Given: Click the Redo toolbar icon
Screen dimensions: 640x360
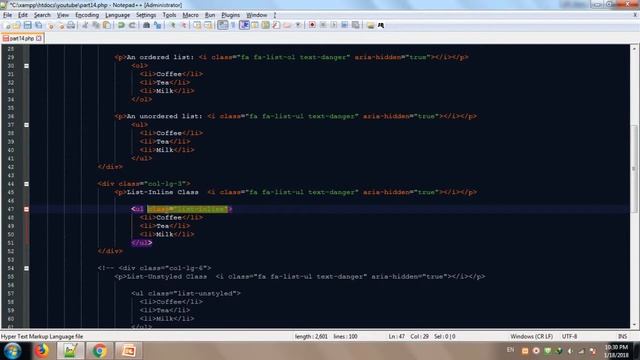Looking at the screenshot, I should coord(132,25).
